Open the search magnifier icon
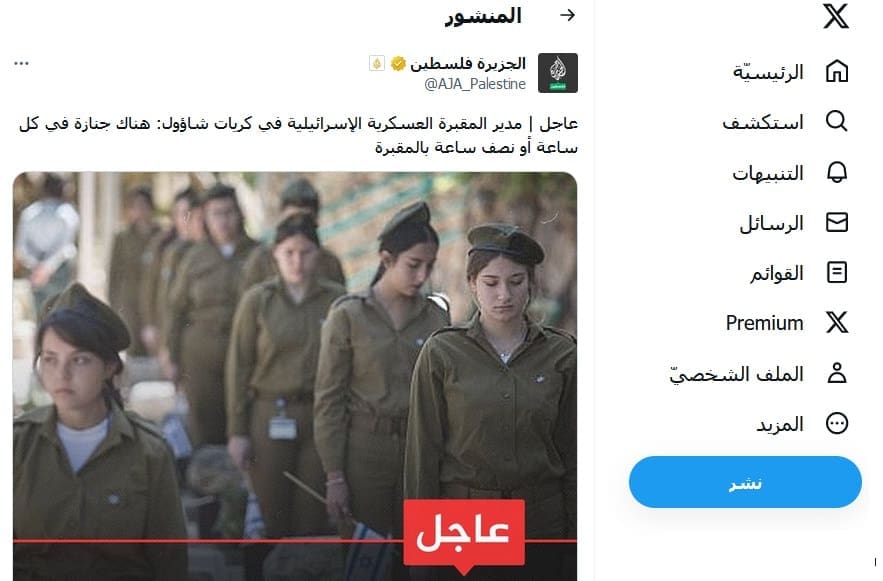This screenshot has height=581, width=883. 837,121
